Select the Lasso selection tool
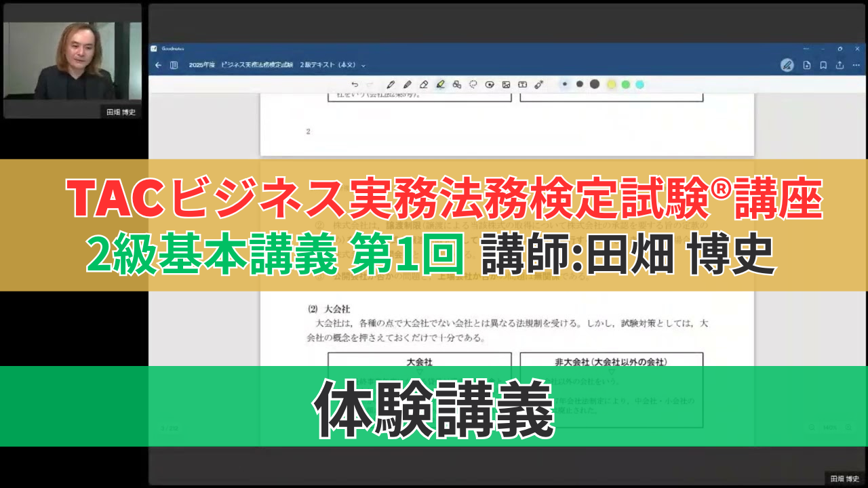 tap(473, 85)
